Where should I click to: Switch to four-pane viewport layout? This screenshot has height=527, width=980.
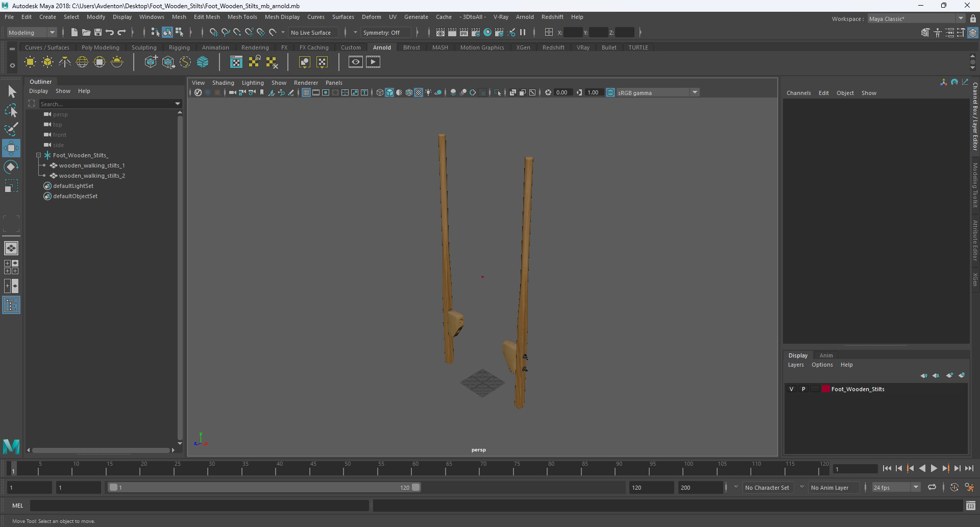click(11, 267)
